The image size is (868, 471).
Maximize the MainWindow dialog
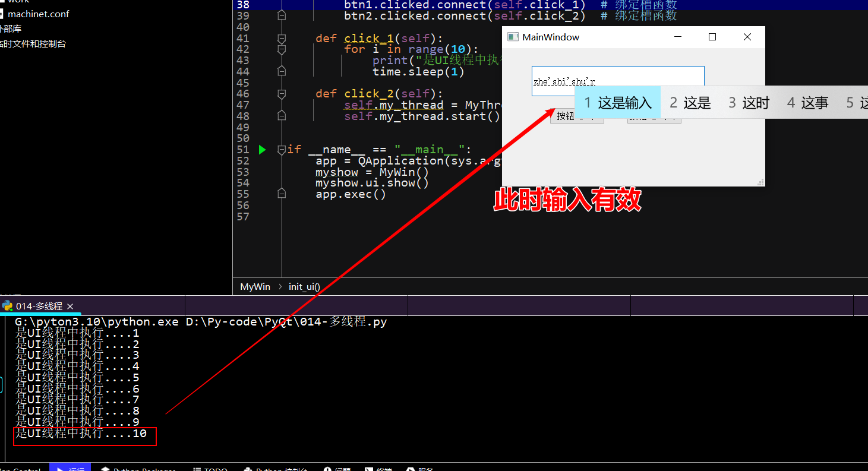712,37
